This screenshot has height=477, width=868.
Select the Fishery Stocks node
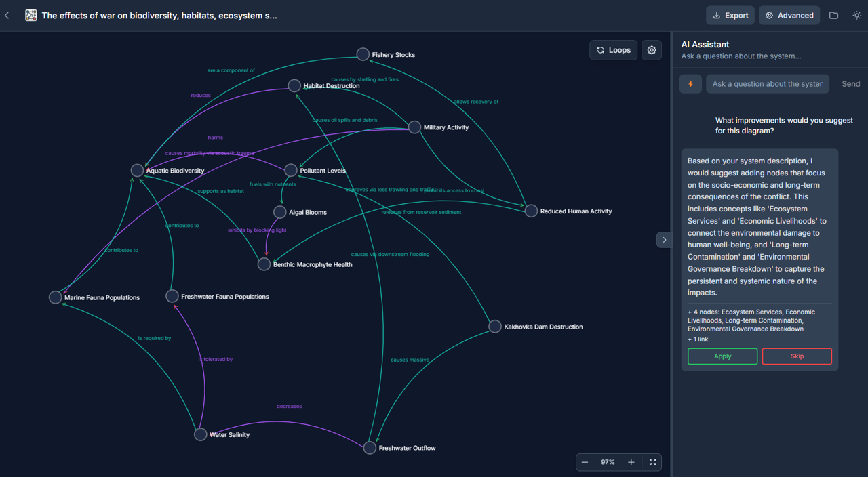[x=363, y=54]
